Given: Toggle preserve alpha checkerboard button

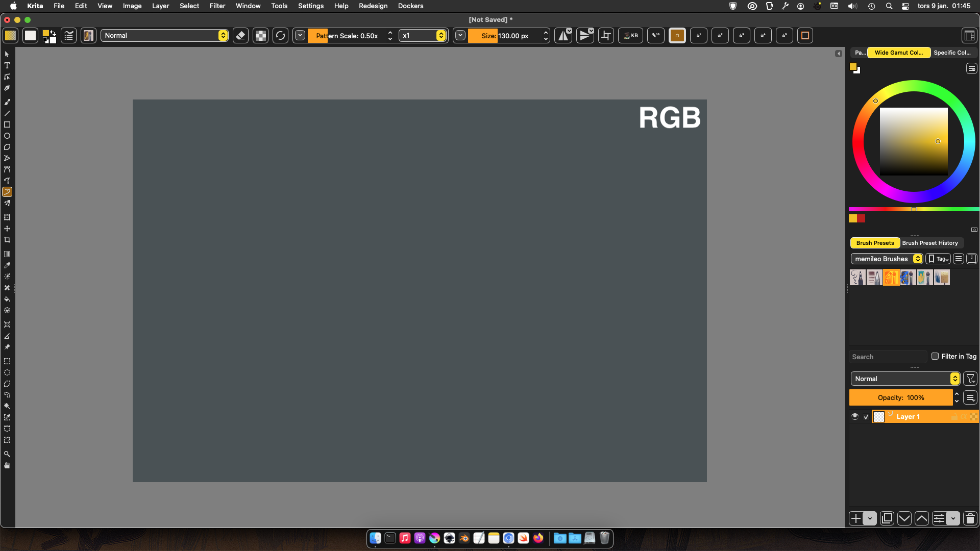Looking at the screenshot, I should pos(260,36).
